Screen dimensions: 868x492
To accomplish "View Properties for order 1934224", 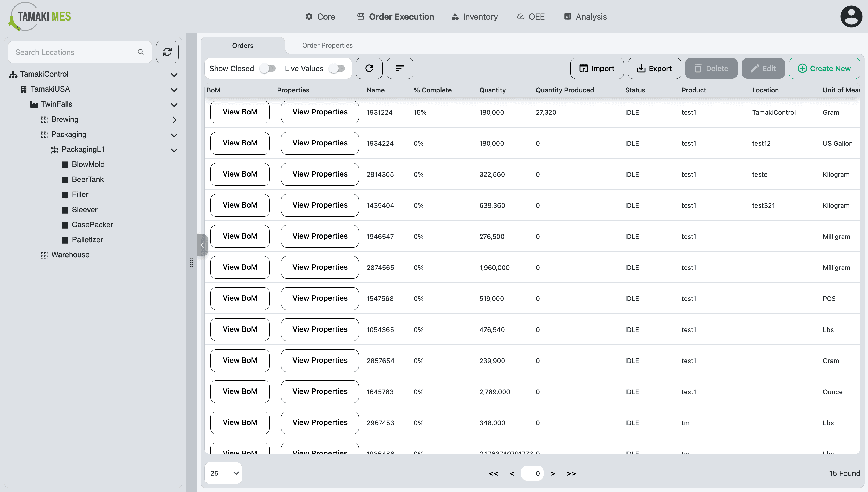I will pos(320,143).
